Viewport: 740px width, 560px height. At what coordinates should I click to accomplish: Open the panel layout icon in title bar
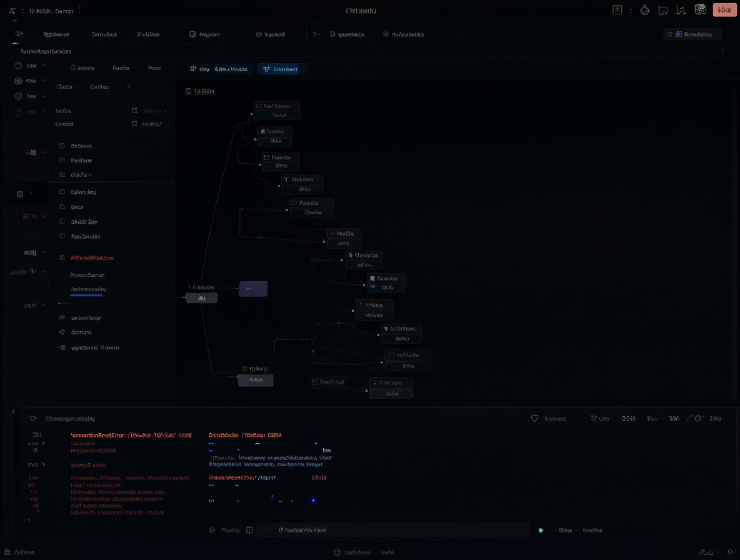tap(617, 10)
